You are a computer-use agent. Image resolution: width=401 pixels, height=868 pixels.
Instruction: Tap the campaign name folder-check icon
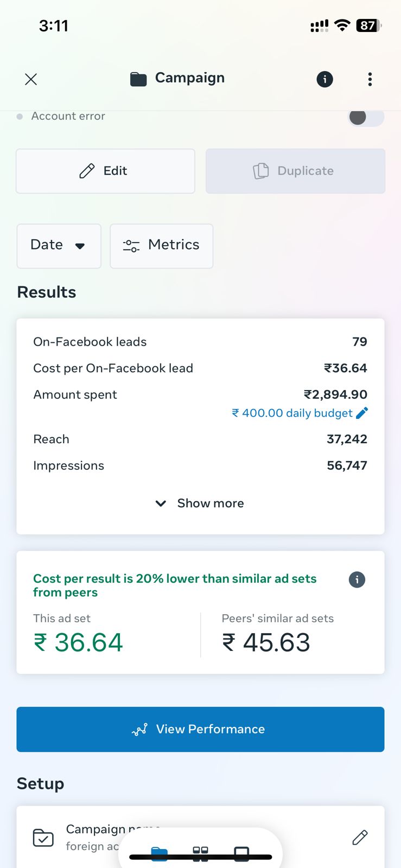[x=43, y=838]
